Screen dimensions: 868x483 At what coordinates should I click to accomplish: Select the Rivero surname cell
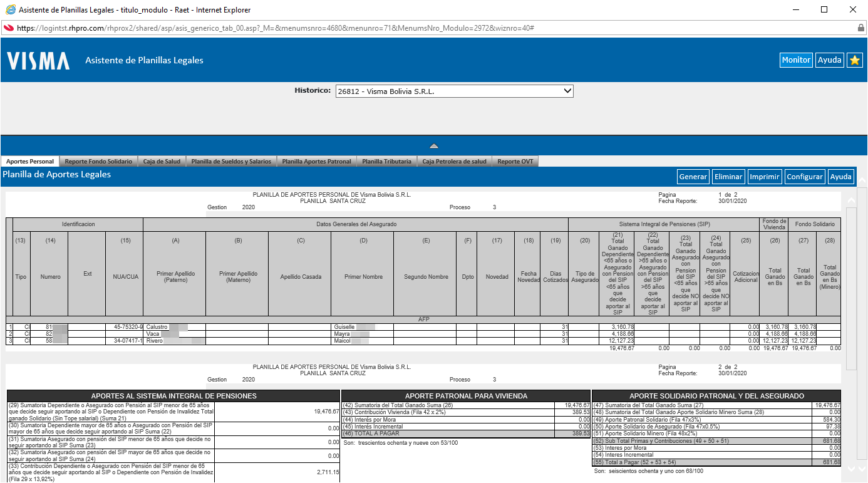[x=174, y=341]
